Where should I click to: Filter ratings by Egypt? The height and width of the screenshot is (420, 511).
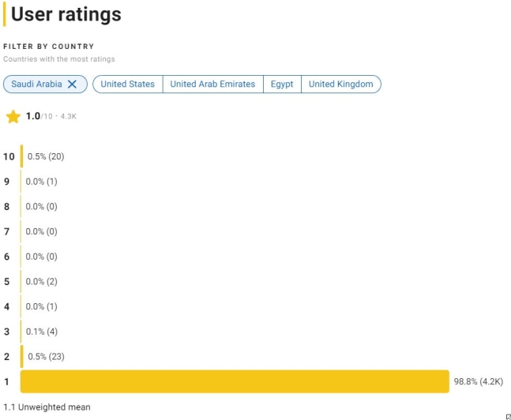(282, 84)
